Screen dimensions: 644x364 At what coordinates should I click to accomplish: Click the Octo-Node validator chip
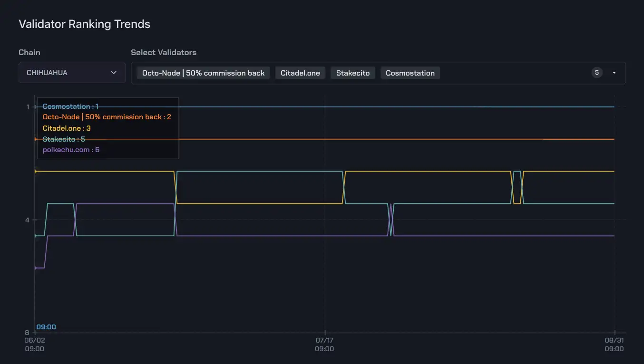point(203,73)
